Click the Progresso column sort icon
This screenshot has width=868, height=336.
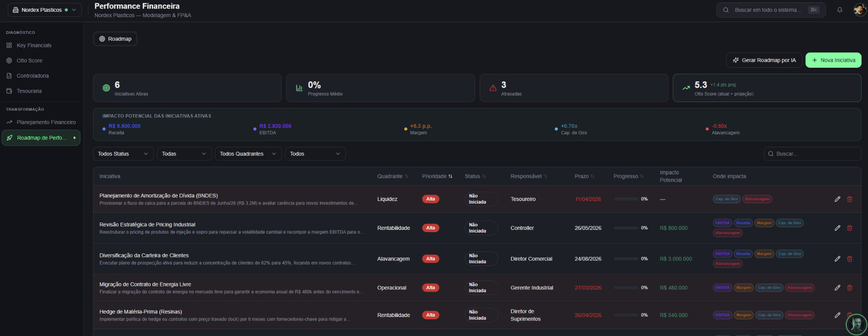(642, 177)
